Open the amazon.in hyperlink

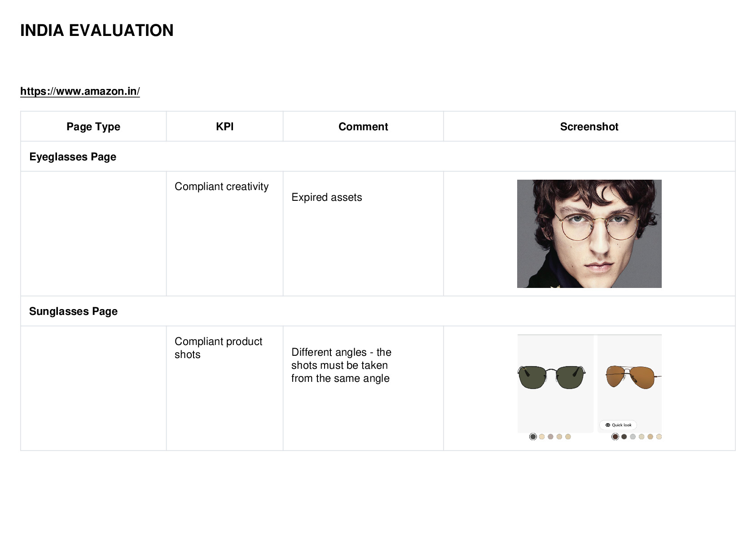pyautogui.click(x=80, y=91)
